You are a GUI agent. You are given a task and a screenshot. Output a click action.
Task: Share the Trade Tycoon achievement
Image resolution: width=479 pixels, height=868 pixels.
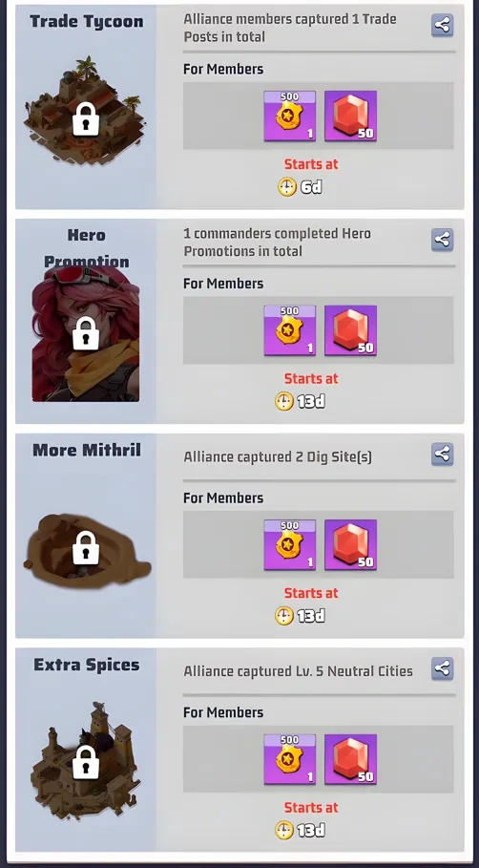[x=442, y=25]
